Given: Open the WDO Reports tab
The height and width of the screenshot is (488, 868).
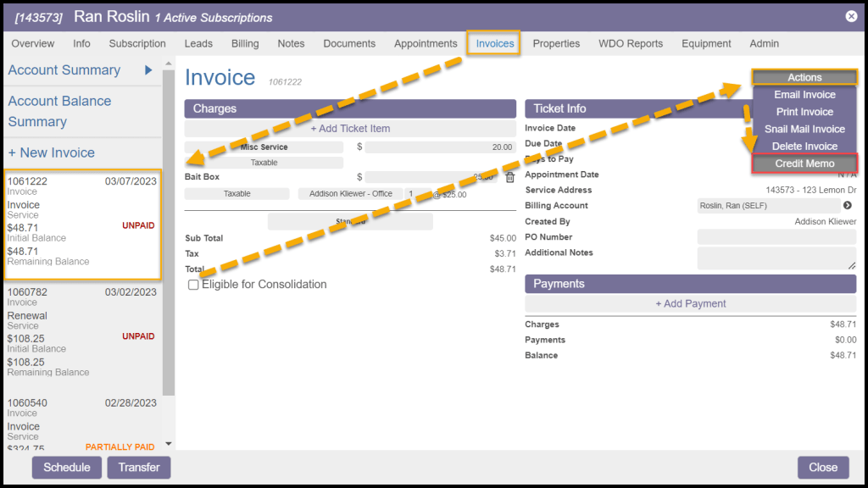Looking at the screenshot, I should pos(631,43).
